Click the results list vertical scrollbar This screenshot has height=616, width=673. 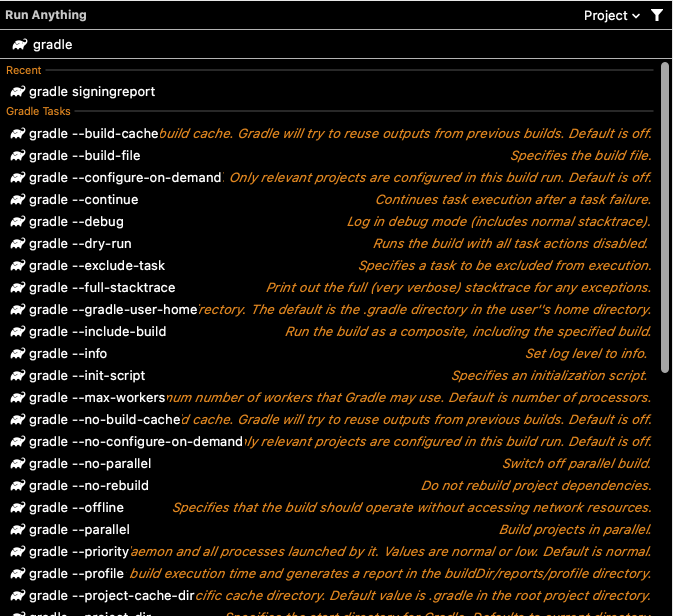click(x=664, y=217)
